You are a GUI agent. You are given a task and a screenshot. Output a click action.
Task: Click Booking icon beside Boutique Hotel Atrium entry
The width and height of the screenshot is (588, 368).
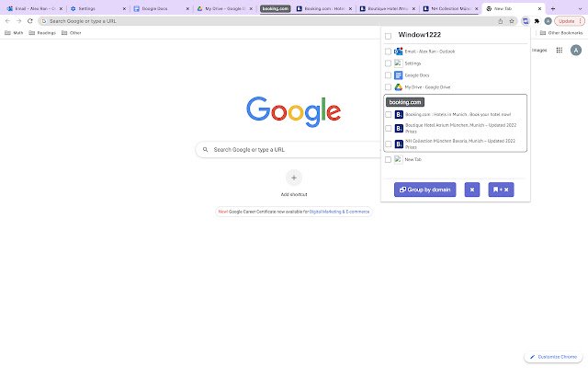pyautogui.click(x=399, y=129)
